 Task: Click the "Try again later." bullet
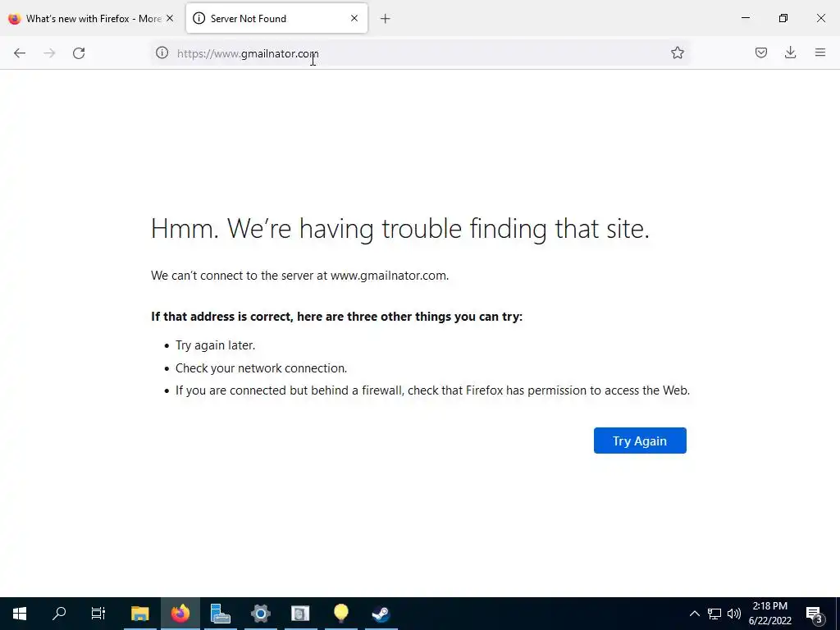(216, 345)
